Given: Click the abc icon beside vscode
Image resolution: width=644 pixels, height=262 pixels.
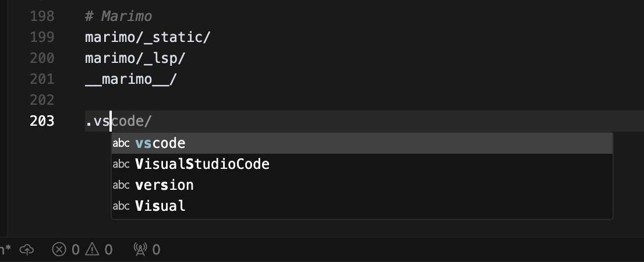Looking at the screenshot, I should (121, 143).
